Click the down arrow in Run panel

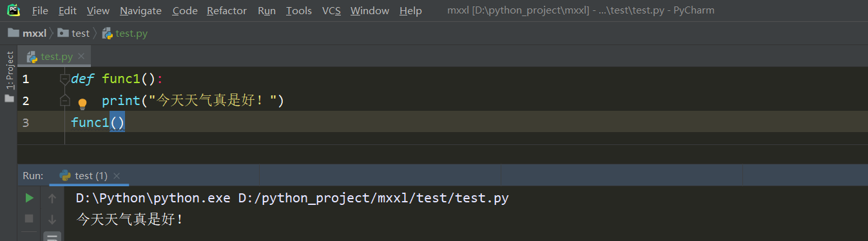coord(52,219)
